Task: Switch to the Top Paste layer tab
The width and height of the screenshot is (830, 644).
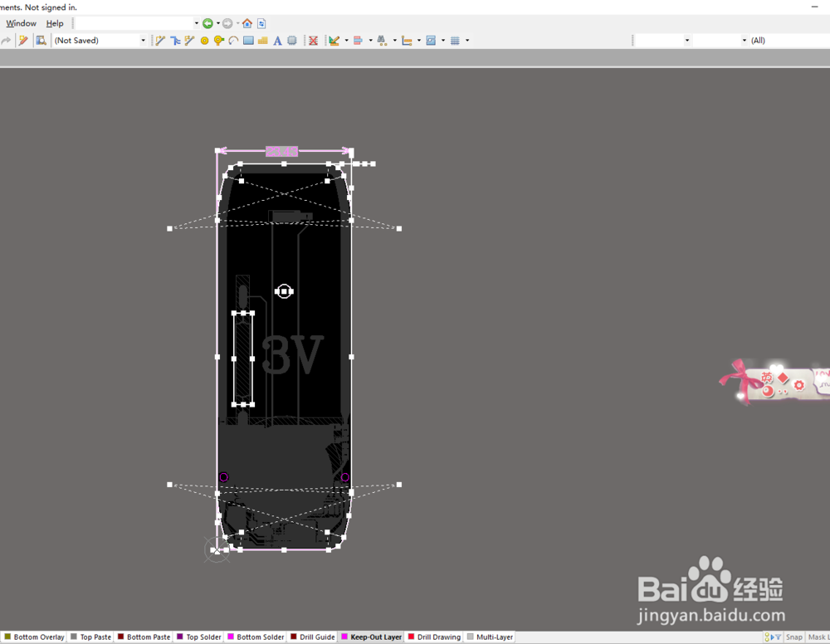Action: (90, 637)
